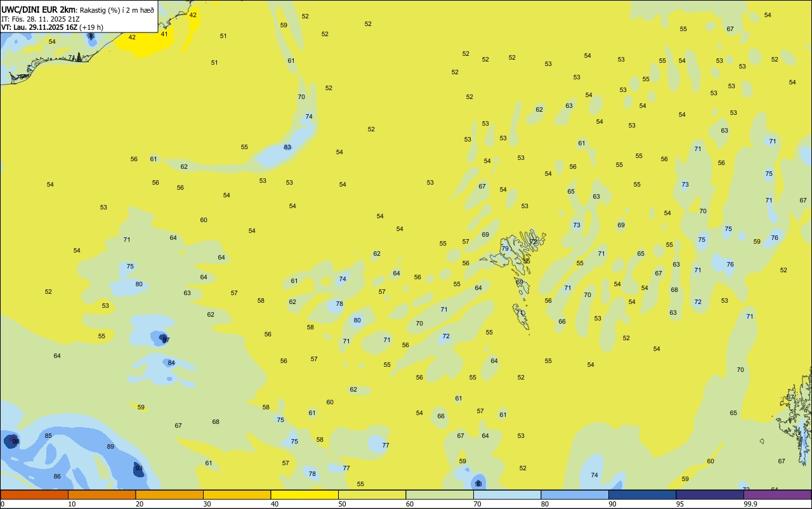The image size is (812, 509).
Task: Click the 89 humidity value
Action: click(110, 447)
